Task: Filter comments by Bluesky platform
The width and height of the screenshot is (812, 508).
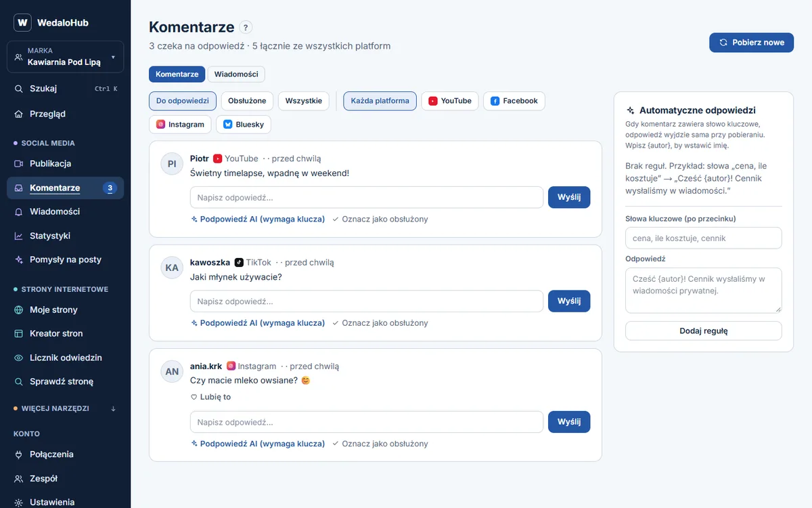Action: click(244, 125)
